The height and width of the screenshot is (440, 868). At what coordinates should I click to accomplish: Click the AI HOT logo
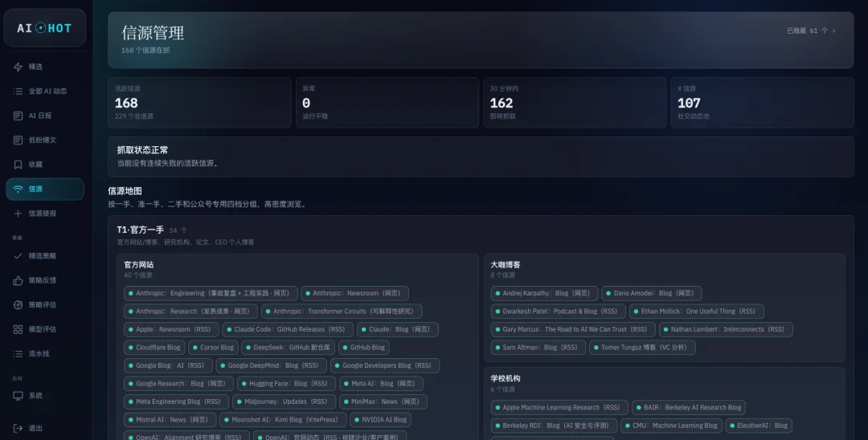point(45,27)
